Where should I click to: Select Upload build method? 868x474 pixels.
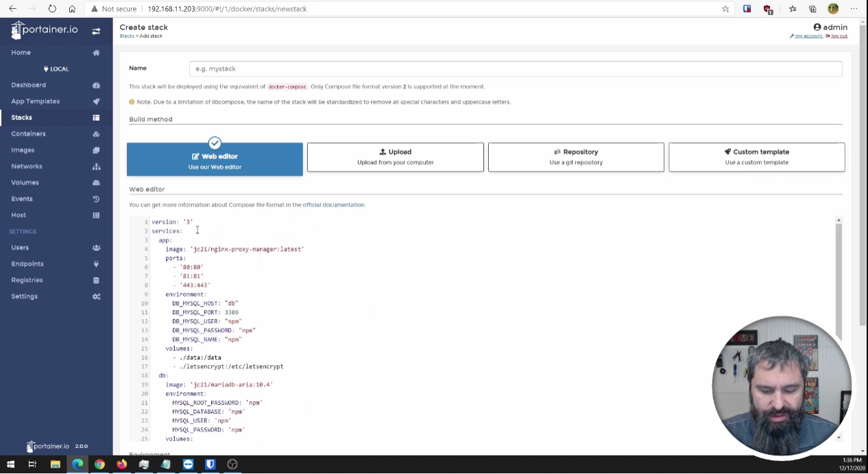tap(396, 157)
